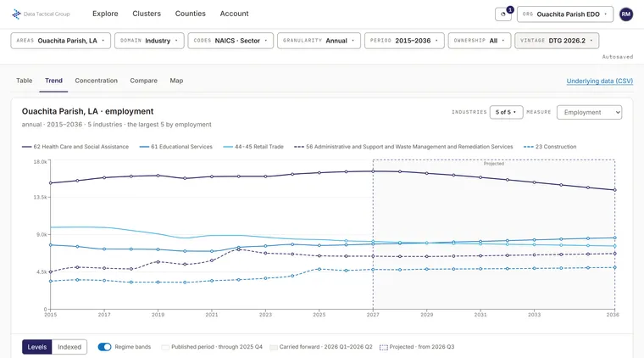Expand the Org Ouachita Parish EDO selector

(565, 14)
